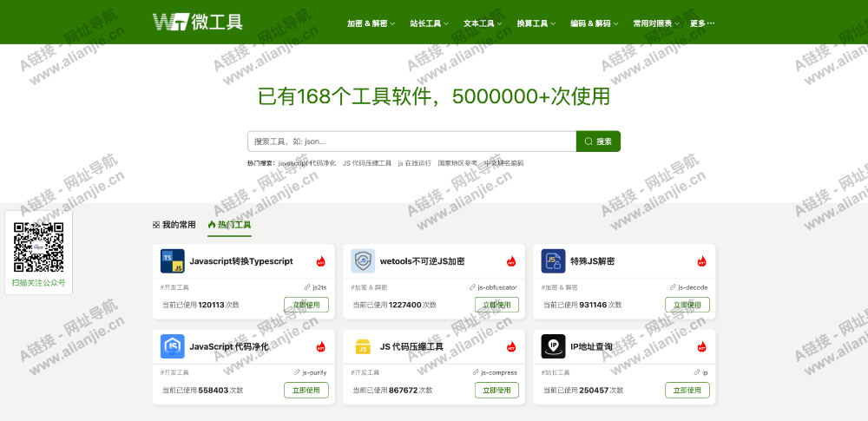Expand the 换算工具 menu

(x=536, y=23)
